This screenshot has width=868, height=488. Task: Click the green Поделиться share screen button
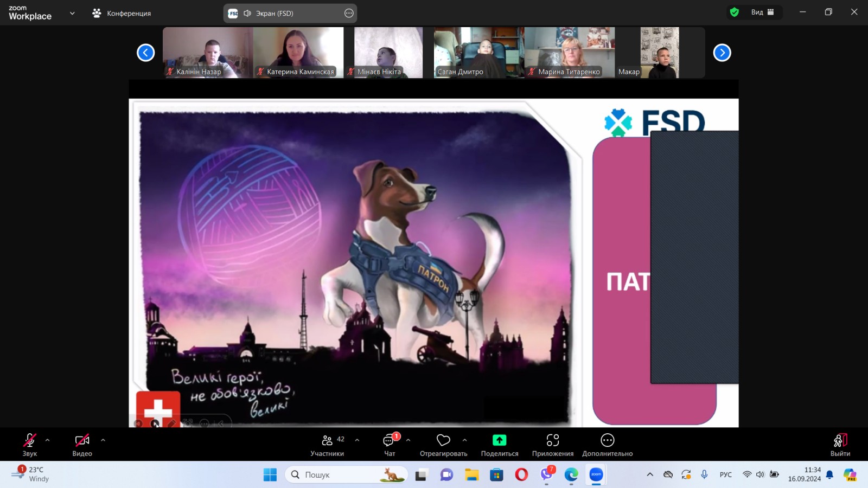500,445
